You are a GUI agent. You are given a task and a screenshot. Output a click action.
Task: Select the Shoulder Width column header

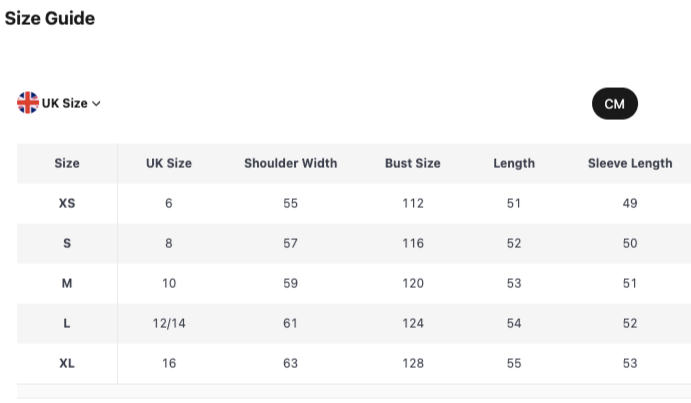pyautogui.click(x=290, y=163)
